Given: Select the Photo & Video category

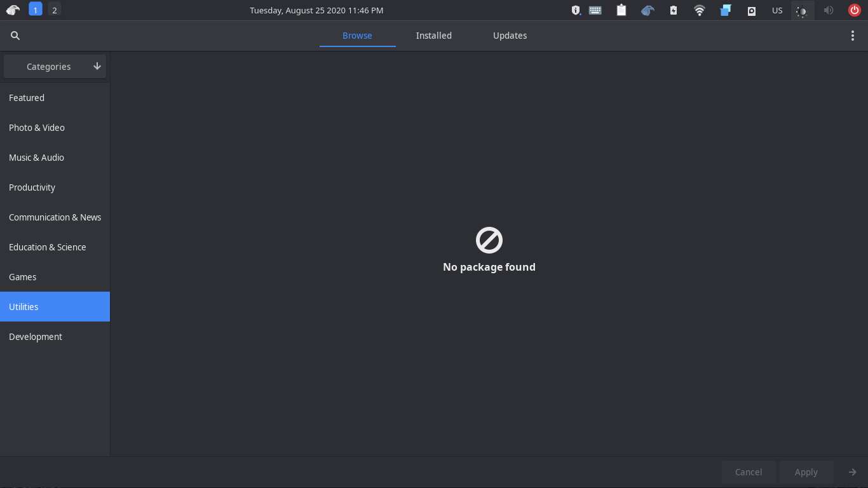Looking at the screenshot, I should tap(55, 128).
